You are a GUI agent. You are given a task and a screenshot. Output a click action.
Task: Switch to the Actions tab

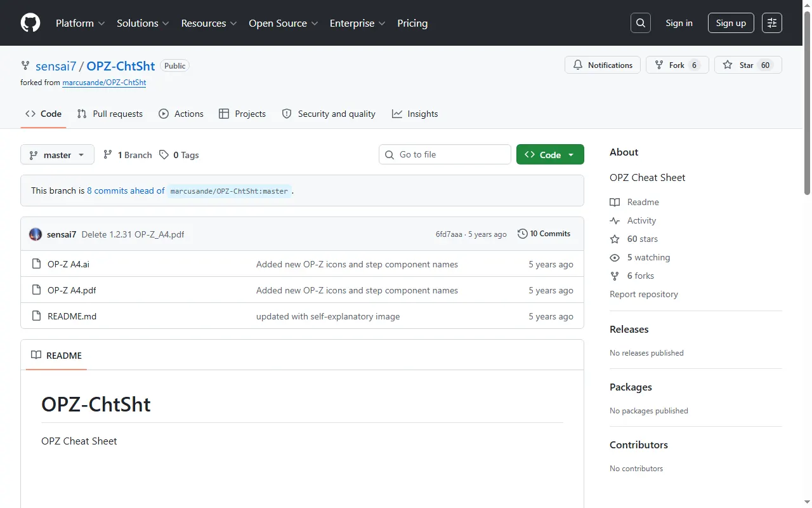[181, 114]
